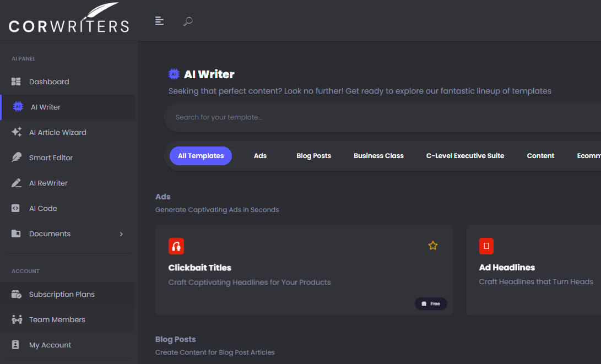This screenshot has height=364, width=601.
Task: Switch to the Ads tab
Action: (x=260, y=156)
